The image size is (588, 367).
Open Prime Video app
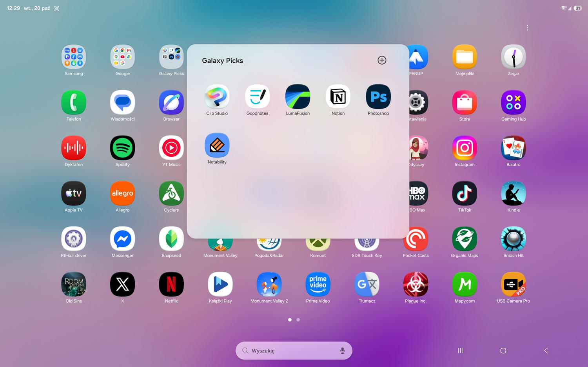pos(318,284)
